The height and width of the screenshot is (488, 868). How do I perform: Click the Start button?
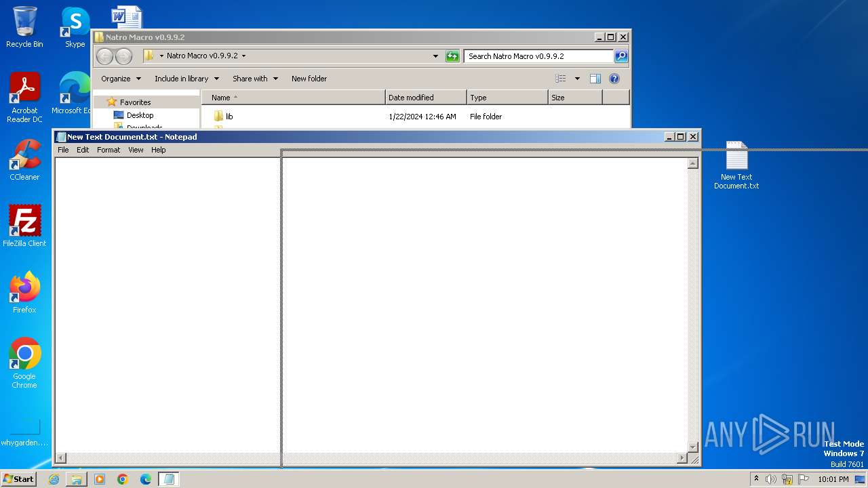(19, 479)
